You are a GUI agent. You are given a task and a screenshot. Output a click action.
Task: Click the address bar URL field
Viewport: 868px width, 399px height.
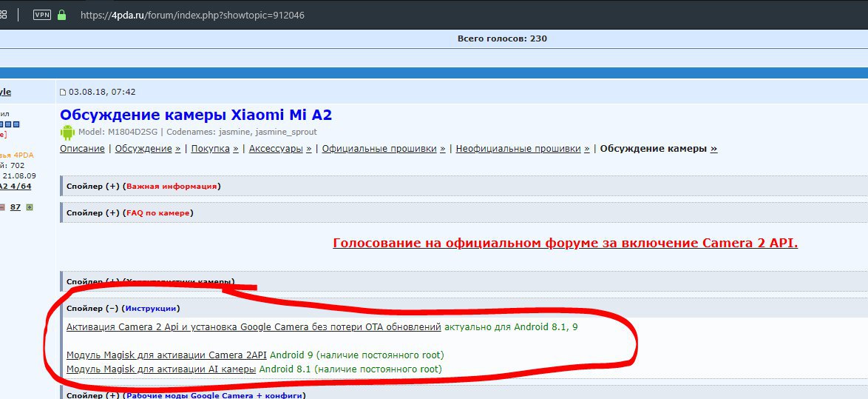193,15
